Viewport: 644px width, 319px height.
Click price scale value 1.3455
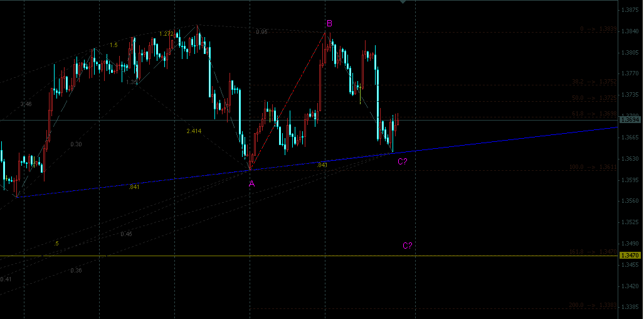(x=630, y=265)
